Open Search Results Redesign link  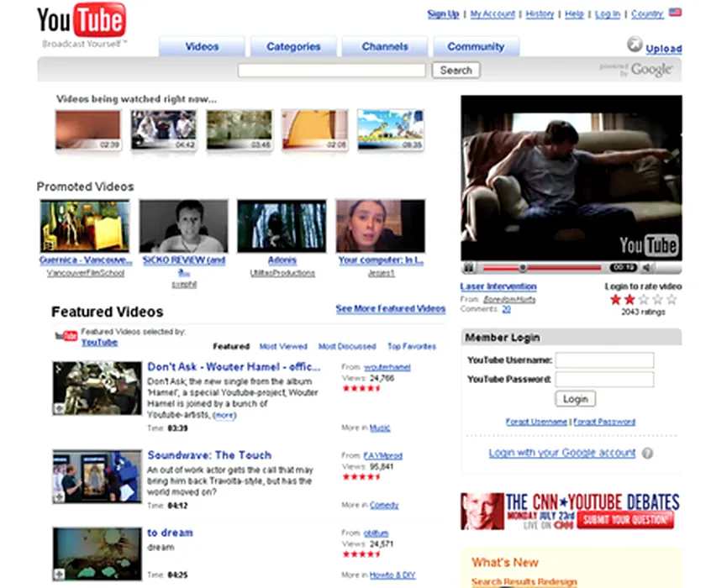pos(524,581)
